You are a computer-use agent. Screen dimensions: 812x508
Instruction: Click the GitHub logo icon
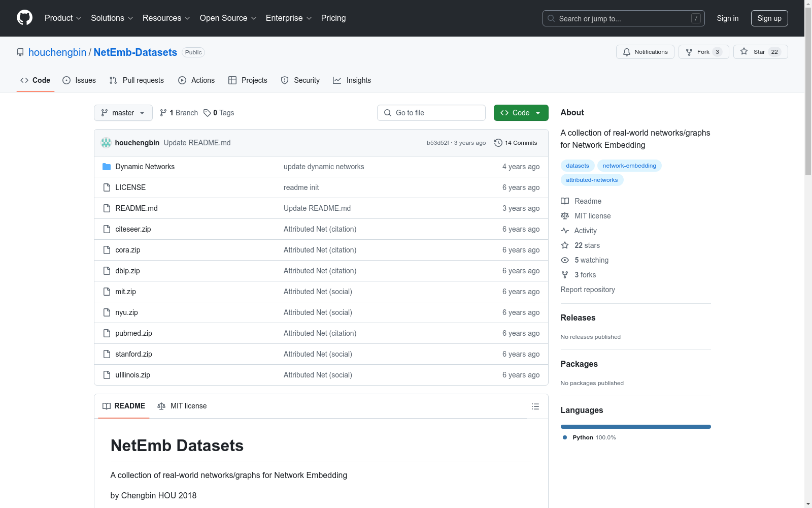(x=24, y=18)
